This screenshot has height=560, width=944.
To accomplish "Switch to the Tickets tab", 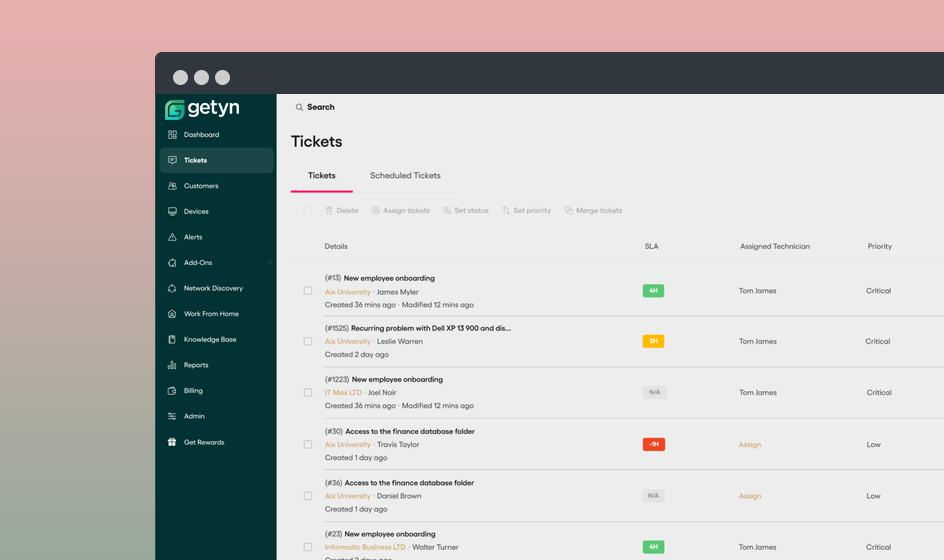I will coord(321,176).
